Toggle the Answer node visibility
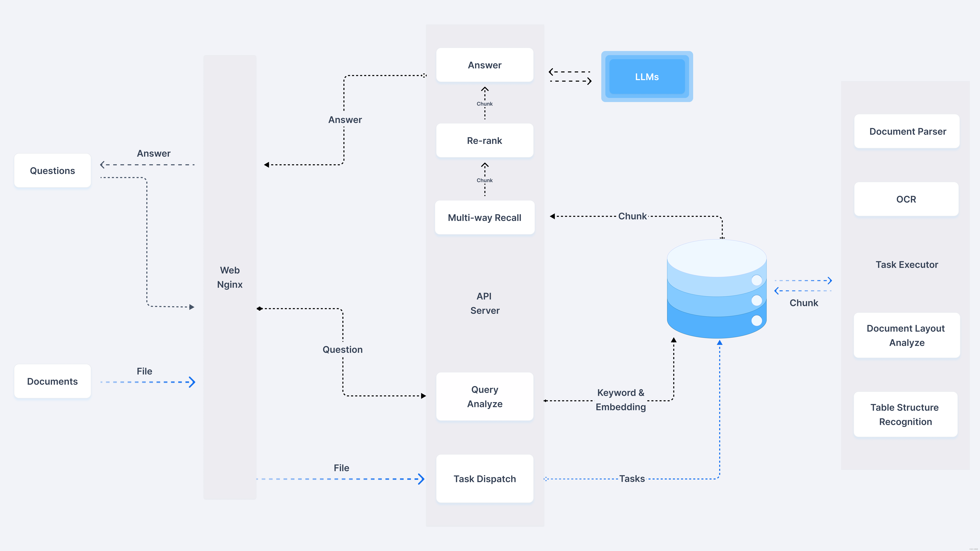Image resolution: width=980 pixels, height=551 pixels. [483, 65]
